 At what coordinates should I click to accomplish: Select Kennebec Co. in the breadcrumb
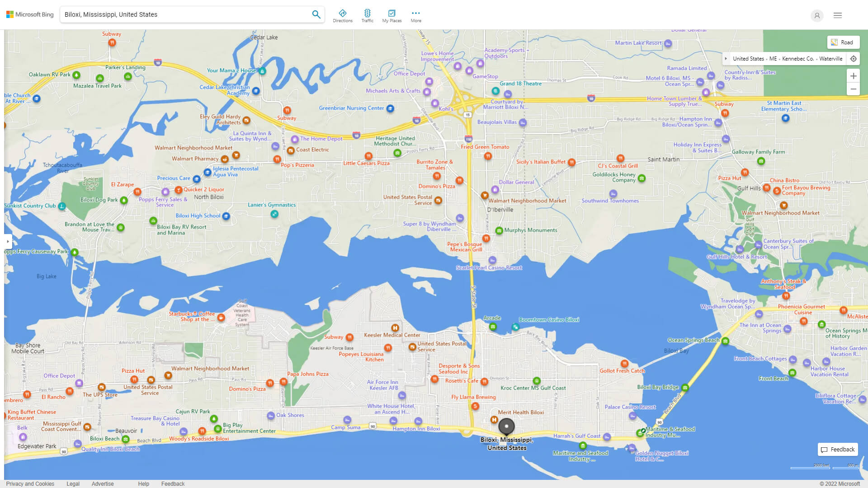pyautogui.click(x=797, y=58)
